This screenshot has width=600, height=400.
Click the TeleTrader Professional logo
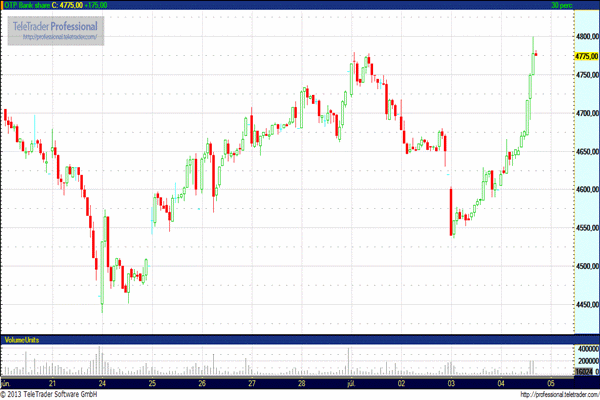point(56,24)
